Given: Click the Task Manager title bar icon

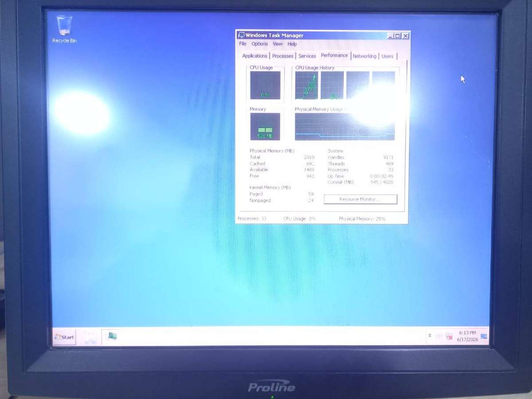Looking at the screenshot, I should coord(241,35).
